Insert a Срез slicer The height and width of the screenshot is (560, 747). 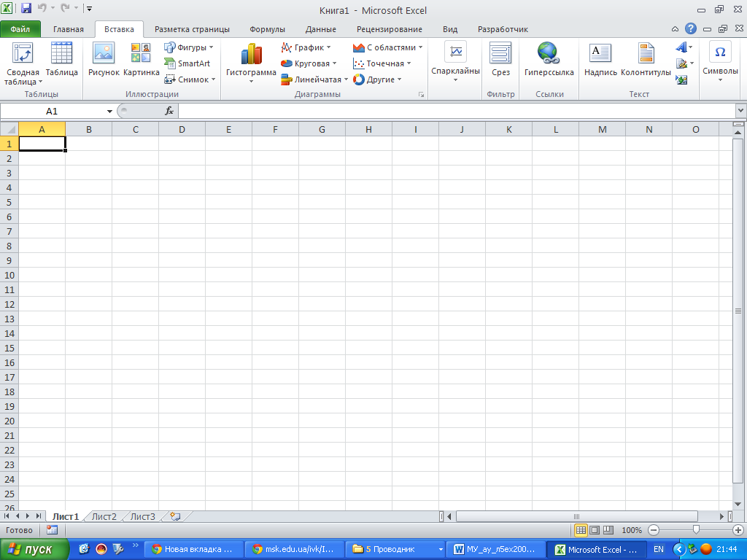[x=500, y=59]
